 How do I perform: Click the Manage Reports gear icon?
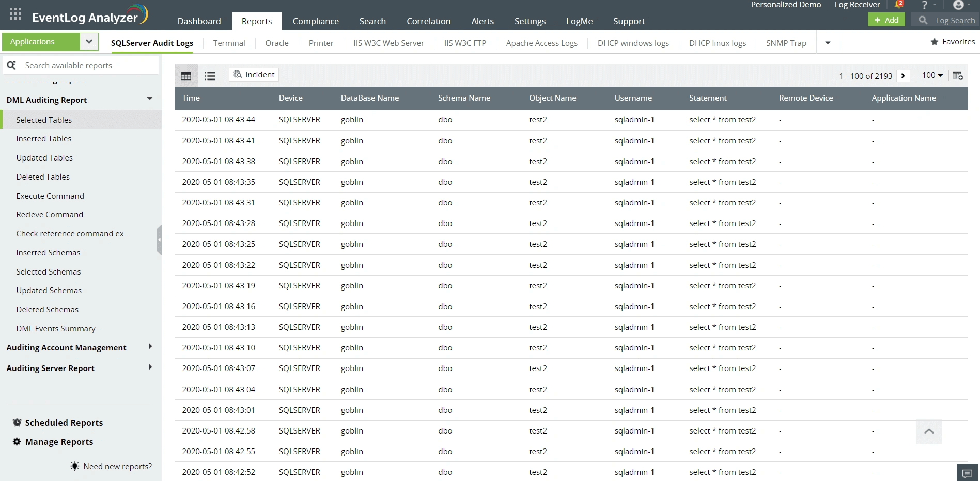pyautogui.click(x=17, y=442)
